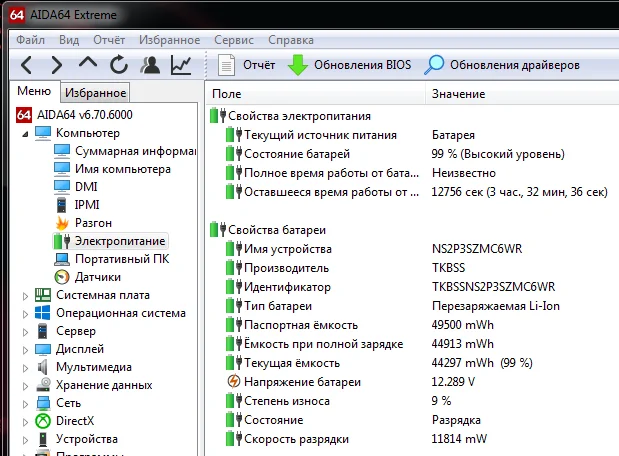
Task: Switch to the Меню tab
Action: pos(34,91)
